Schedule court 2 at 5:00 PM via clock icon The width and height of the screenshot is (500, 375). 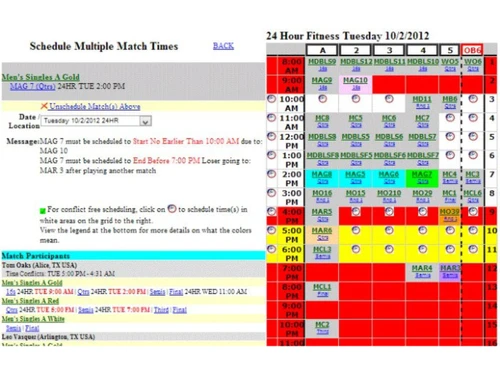[356, 230]
